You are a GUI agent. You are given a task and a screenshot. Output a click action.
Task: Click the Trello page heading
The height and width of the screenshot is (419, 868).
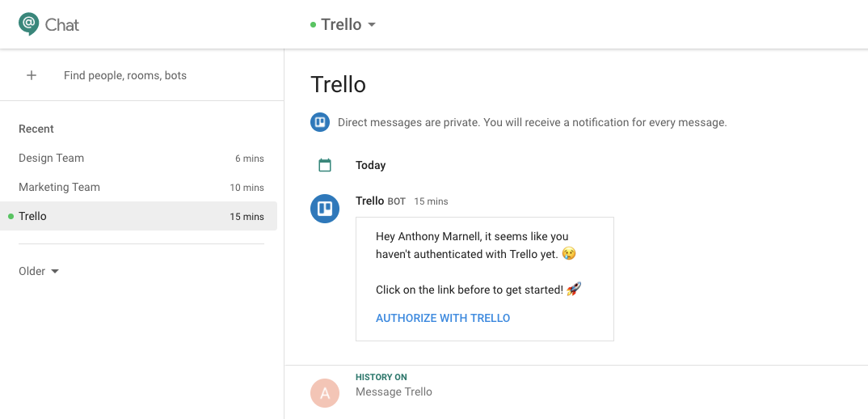[x=339, y=84]
